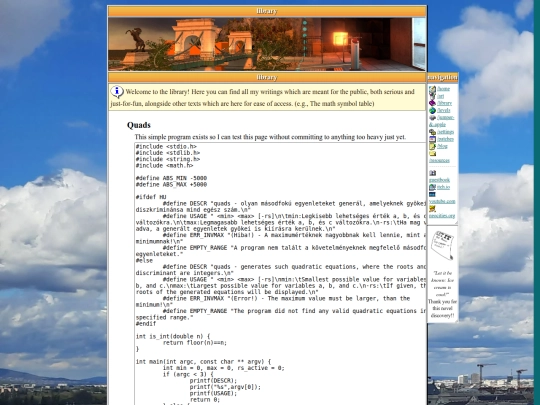Click the 'return floor(n)==n;' line

195,343
